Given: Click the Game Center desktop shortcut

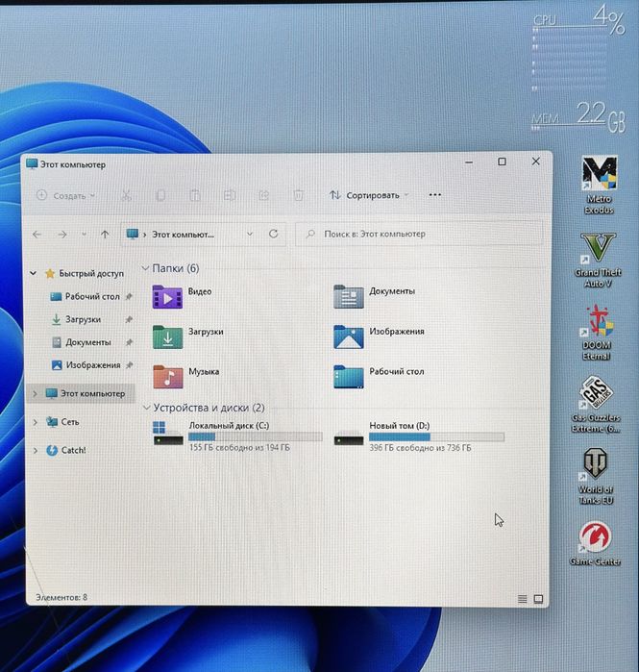Looking at the screenshot, I should coord(595,543).
